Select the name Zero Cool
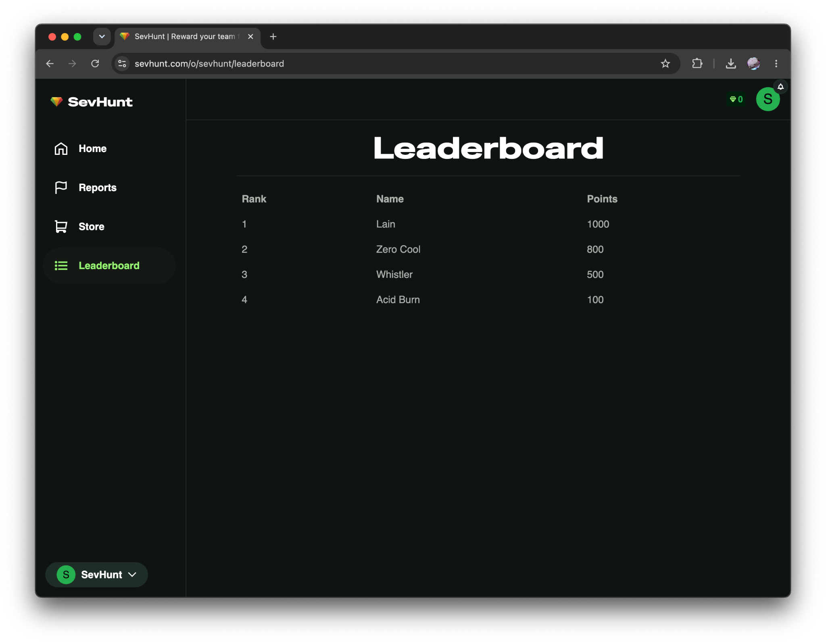Screen dimensions: 826x644 398,249
